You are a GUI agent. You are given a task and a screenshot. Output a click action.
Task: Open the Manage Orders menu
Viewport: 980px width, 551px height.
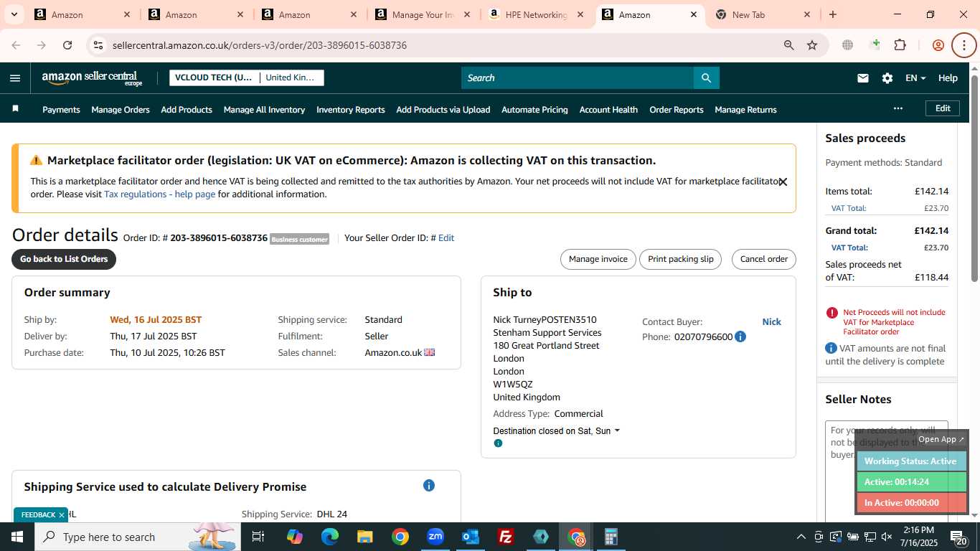[x=121, y=110]
